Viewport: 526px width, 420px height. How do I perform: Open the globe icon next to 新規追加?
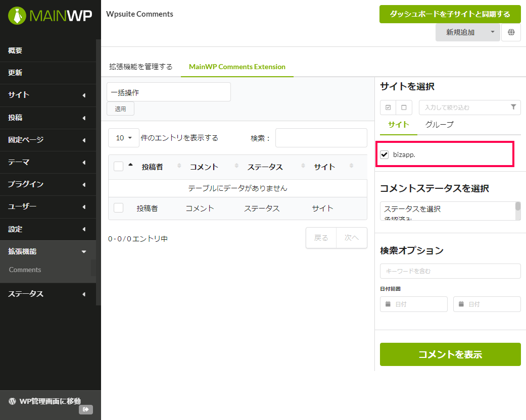[511, 32]
